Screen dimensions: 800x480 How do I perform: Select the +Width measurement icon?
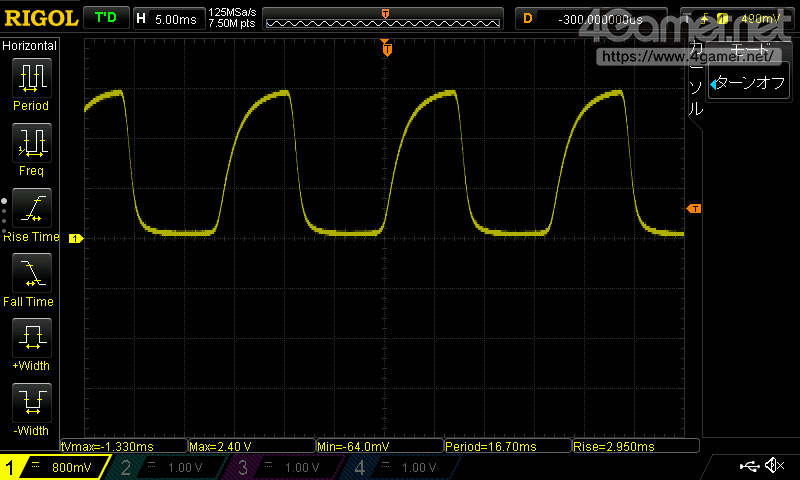click(32, 338)
